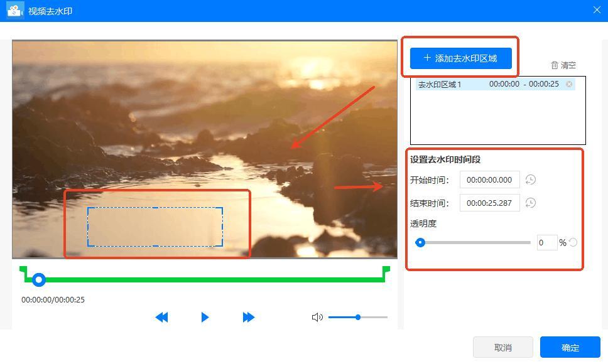Click the fast-forward double-arrow icon
The height and width of the screenshot is (364, 608).
coord(249,318)
